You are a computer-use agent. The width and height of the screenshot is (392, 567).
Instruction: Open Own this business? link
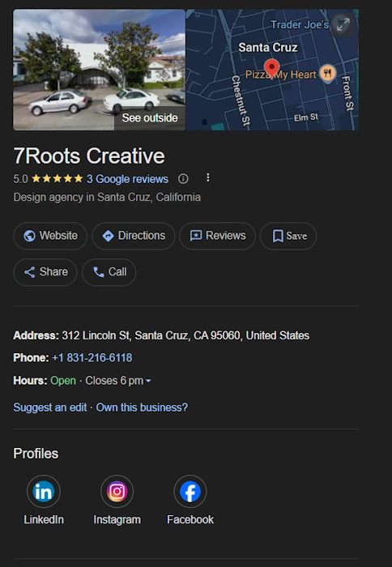[x=142, y=407]
